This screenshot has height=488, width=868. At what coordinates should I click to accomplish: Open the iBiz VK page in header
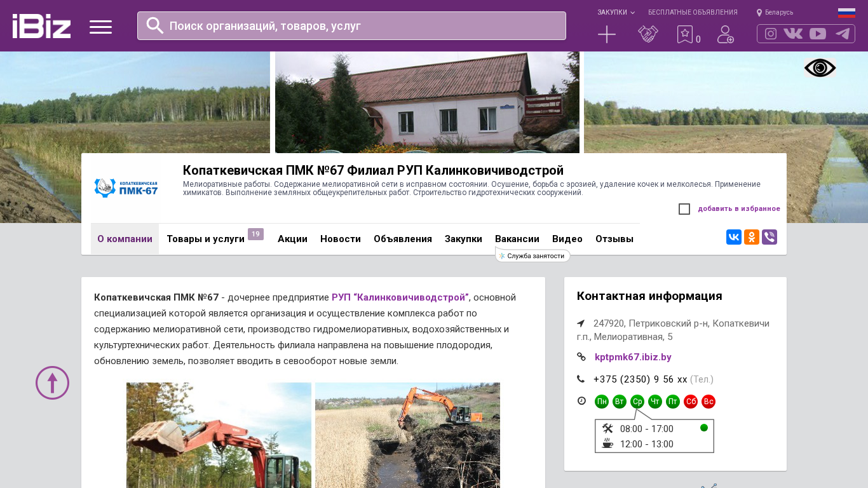[x=793, y=34]
